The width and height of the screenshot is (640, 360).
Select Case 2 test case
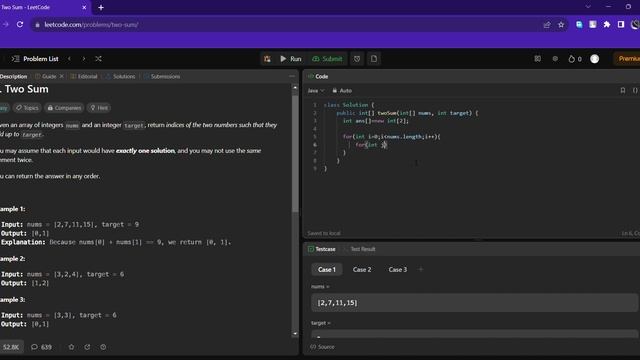[x=362, y=269]
